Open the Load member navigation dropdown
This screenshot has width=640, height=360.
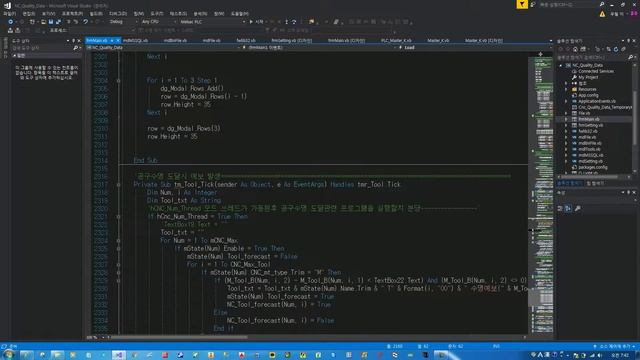click(475, 48)
